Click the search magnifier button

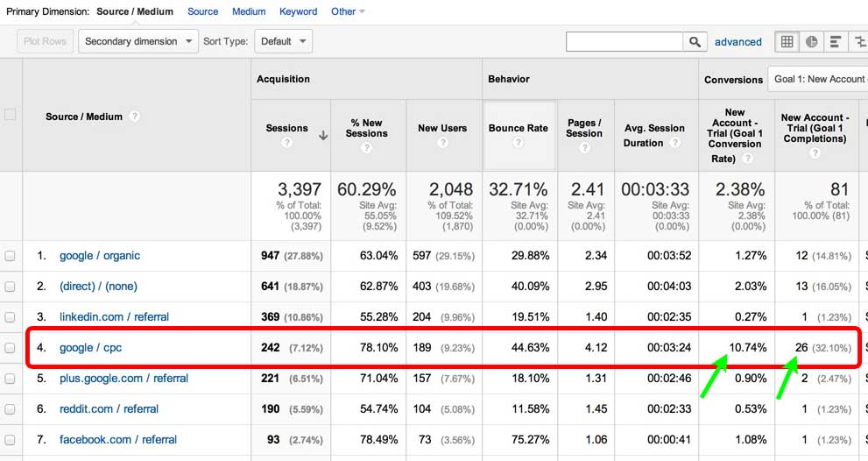pyautogui.click(x=695, y=41)
